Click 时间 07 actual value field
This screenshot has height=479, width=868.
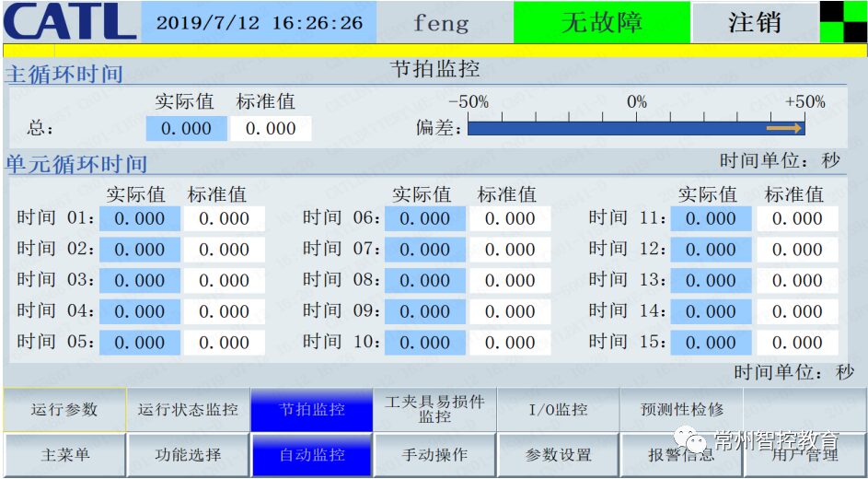[425, 250]
